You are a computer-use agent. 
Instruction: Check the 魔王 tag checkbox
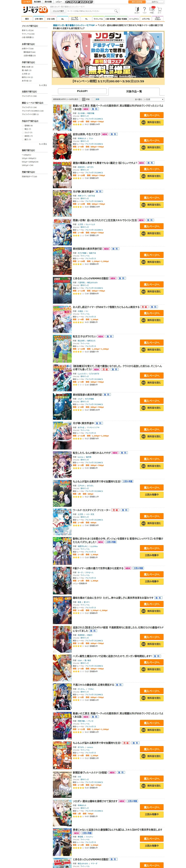click(x=23, y=139)
